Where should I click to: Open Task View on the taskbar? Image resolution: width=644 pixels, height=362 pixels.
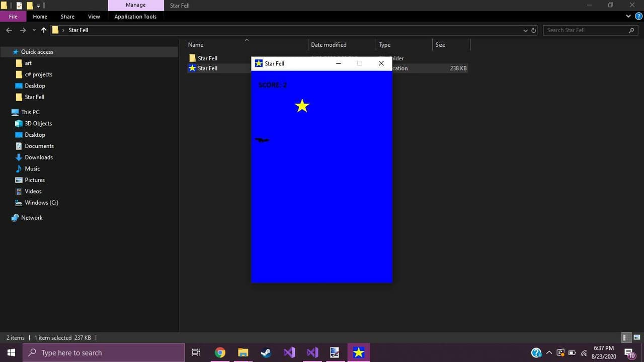click(x=196, y=352)
